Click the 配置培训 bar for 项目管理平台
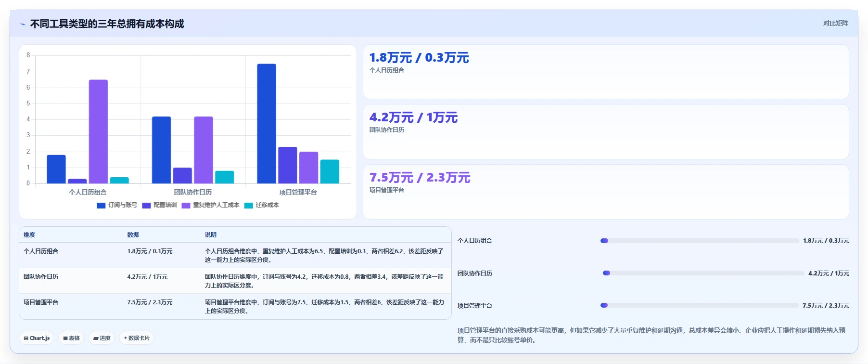This screenshot has width=868, height=364. (288, 165)
